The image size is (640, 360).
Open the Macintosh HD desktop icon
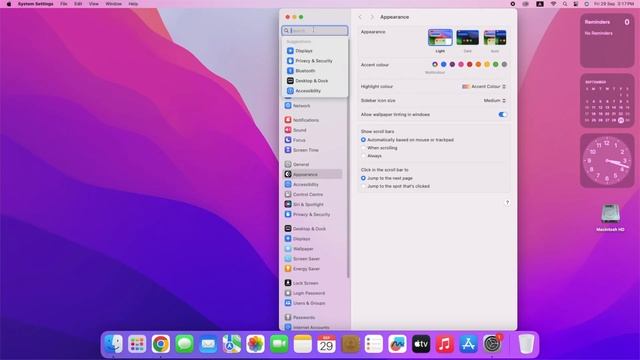[610, 218]
